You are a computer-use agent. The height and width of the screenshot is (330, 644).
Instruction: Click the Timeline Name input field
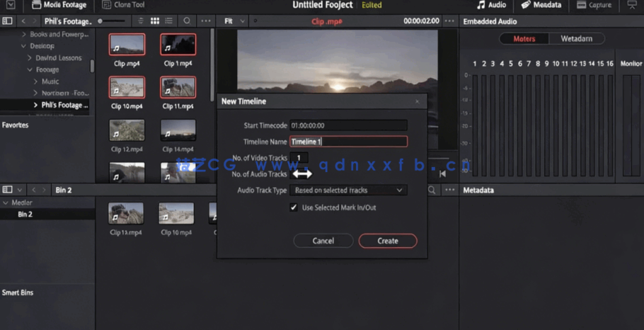pyautogui.click(x=348, y=142)
